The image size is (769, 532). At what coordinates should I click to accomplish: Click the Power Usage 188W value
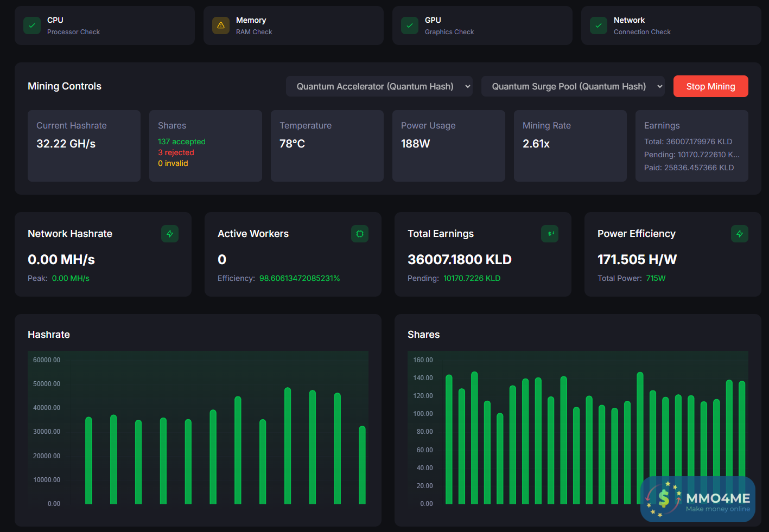click(x=416, y=144)
